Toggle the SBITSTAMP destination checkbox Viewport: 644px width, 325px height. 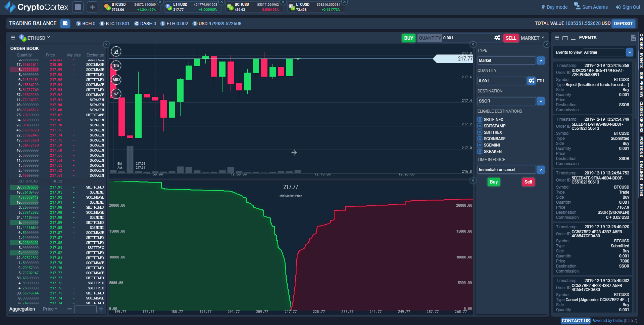click(480, 126)
